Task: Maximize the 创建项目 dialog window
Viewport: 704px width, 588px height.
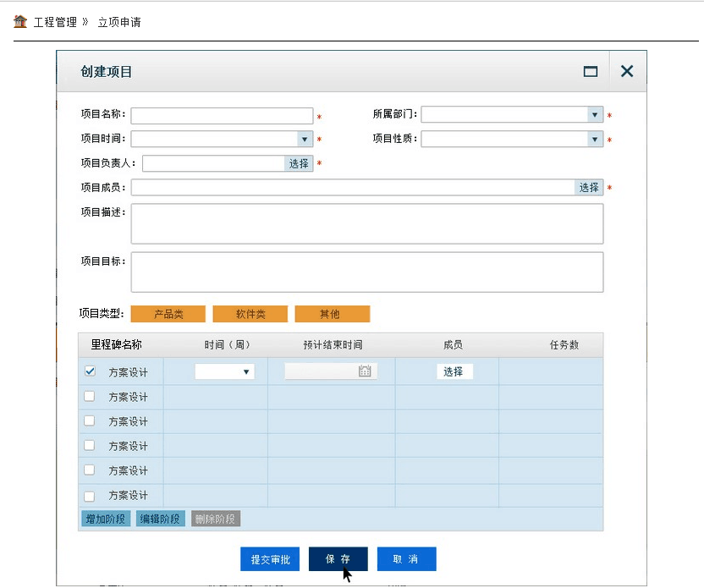Action: click(x=591, y=72)
